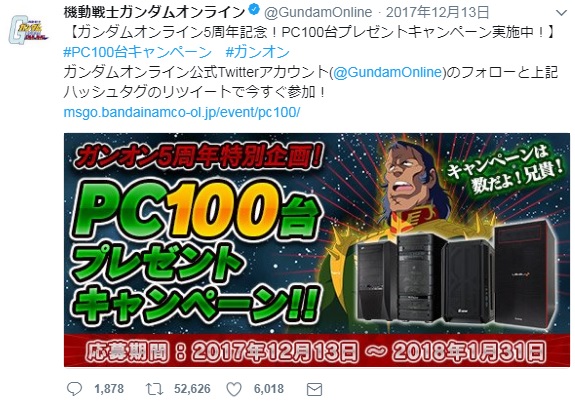Viewport: 575px width, 405px height.
Task: Click the @GundamOnline handle in header
Action: tap(318, 12)
